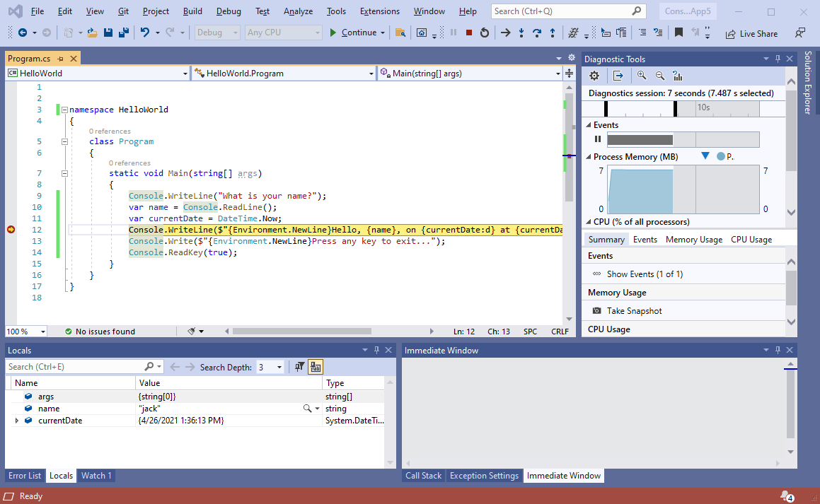Change the editor zoom level percentage
Screen dimensions: 820x504
pyautogui.click(x=25, y=331)
